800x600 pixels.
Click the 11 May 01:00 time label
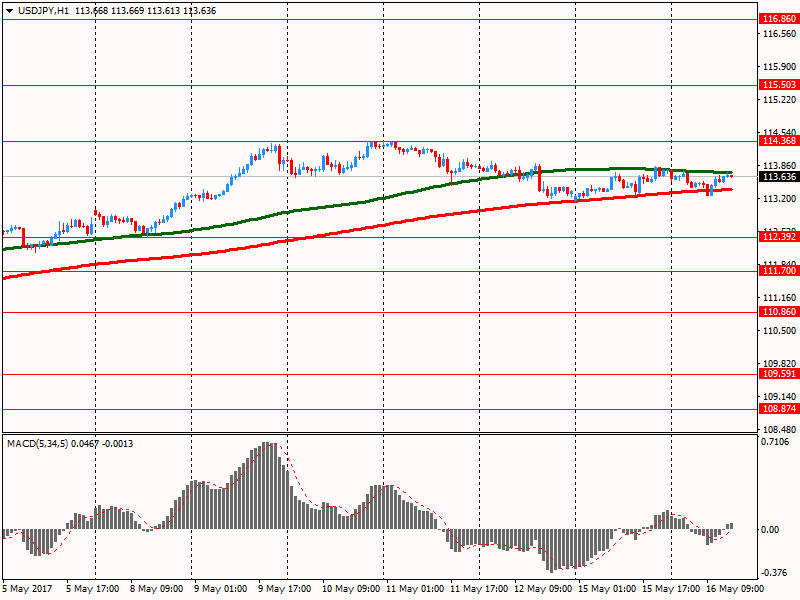[x=415, y=589]
